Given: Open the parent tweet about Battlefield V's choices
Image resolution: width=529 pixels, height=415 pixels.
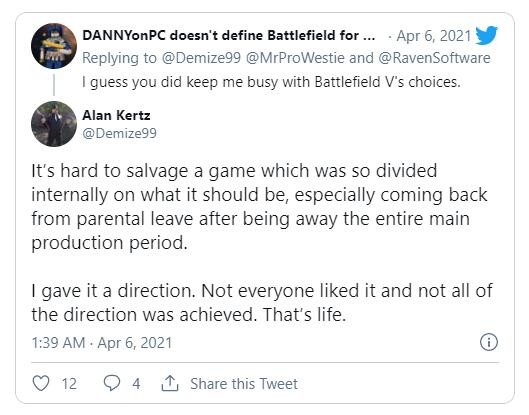Looking at the screenshot, I should point(271,82).
